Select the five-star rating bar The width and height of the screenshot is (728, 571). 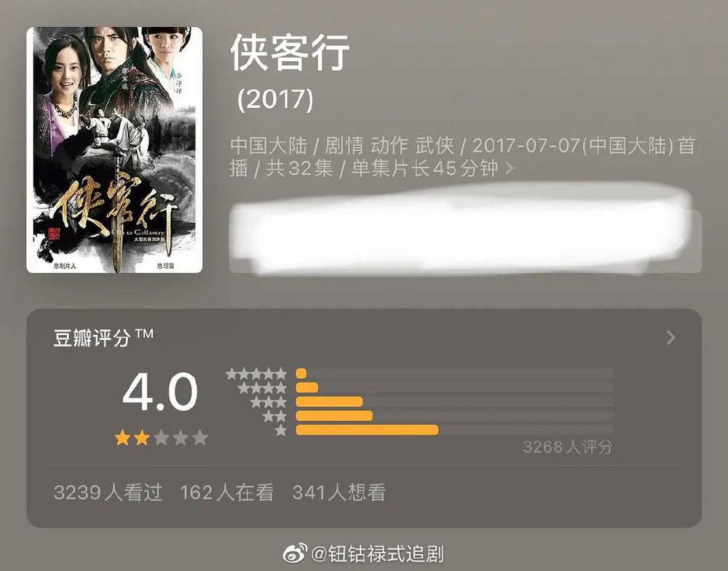point(454,374)
